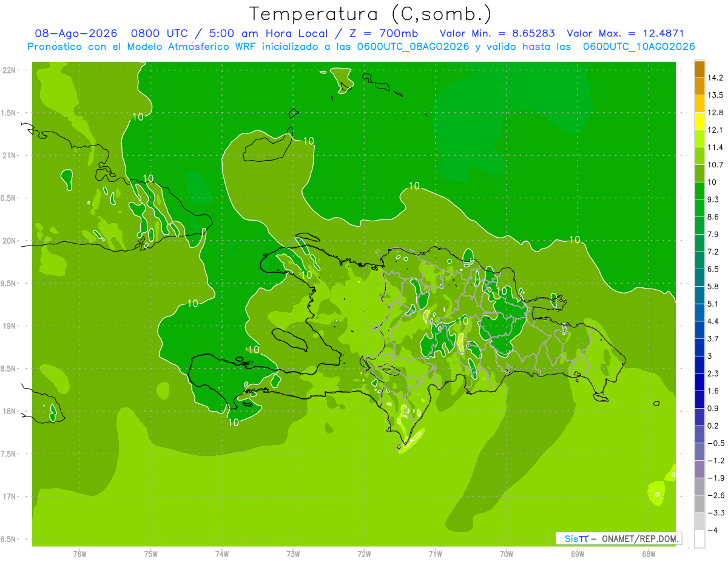728x562 pixels.
Task: Click the '12.1' colorbar value
Action: click(x=716, y=130)
